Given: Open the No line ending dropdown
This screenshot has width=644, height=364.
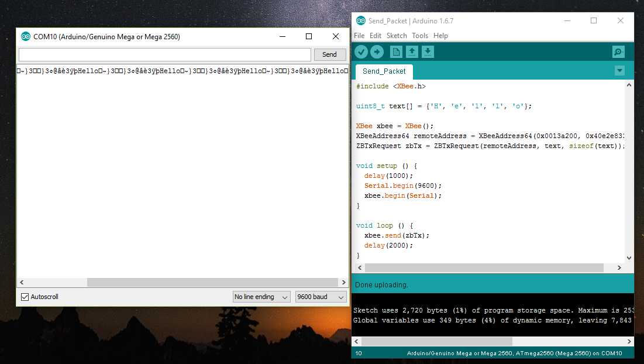Looking at the screenshot, I should [261, 297].
